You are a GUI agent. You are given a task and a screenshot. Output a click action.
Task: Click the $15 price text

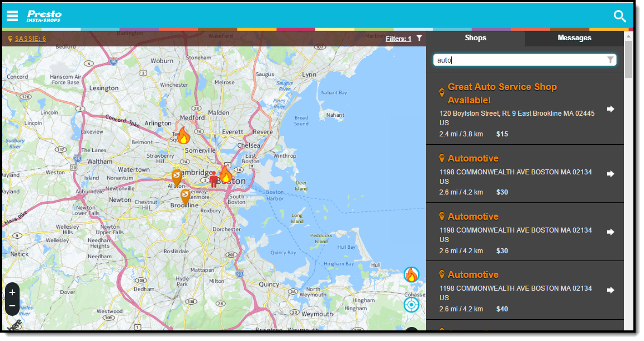coord(502,134)
